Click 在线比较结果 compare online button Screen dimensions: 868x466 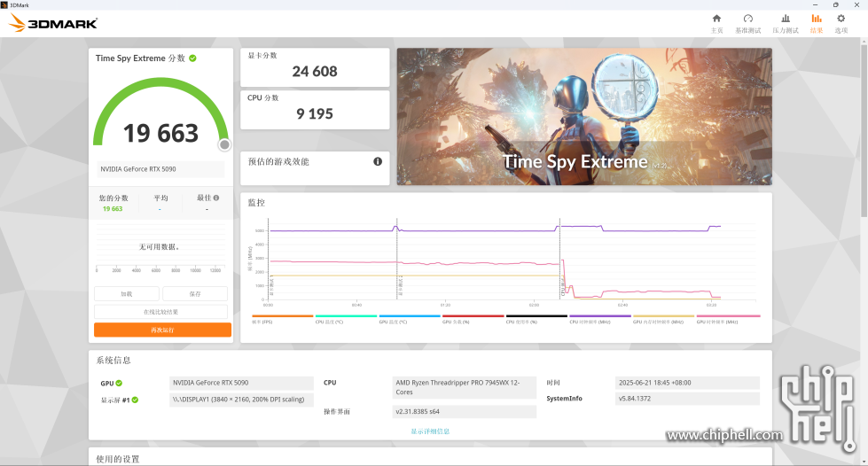tap(160, 312)
